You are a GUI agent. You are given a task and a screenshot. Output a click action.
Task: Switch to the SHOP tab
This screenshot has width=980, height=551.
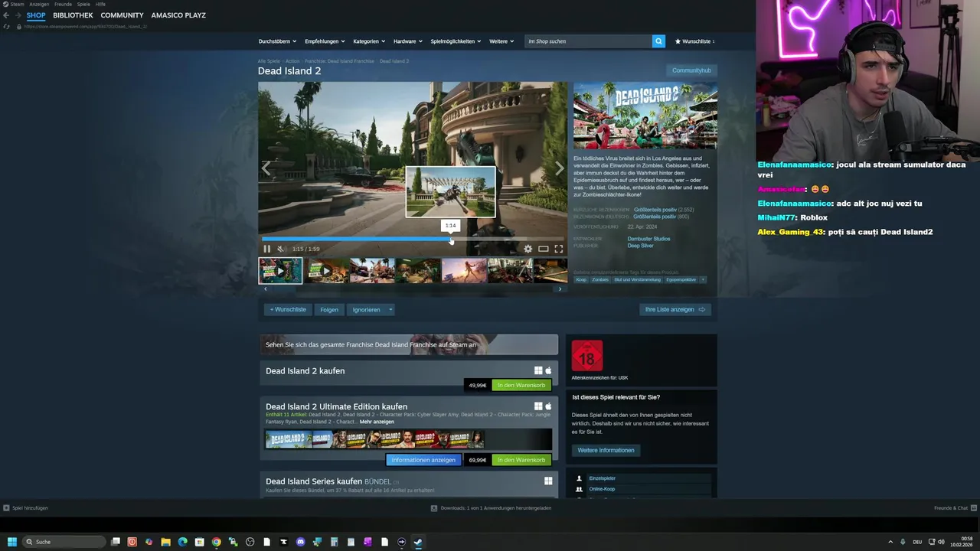tap(36, 15)
